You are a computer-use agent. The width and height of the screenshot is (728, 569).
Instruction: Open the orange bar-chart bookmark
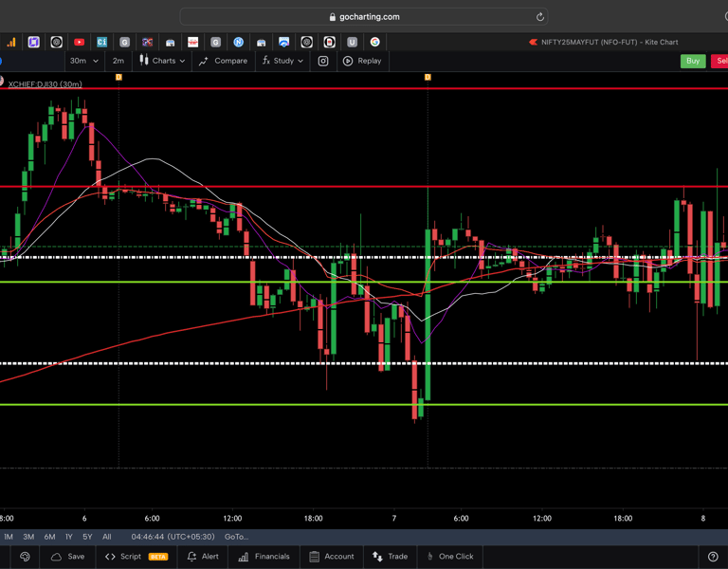pos(11,43)
